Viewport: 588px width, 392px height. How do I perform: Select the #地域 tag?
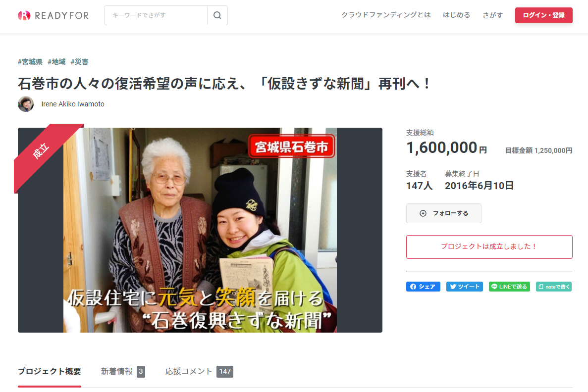tap(56, 62)
